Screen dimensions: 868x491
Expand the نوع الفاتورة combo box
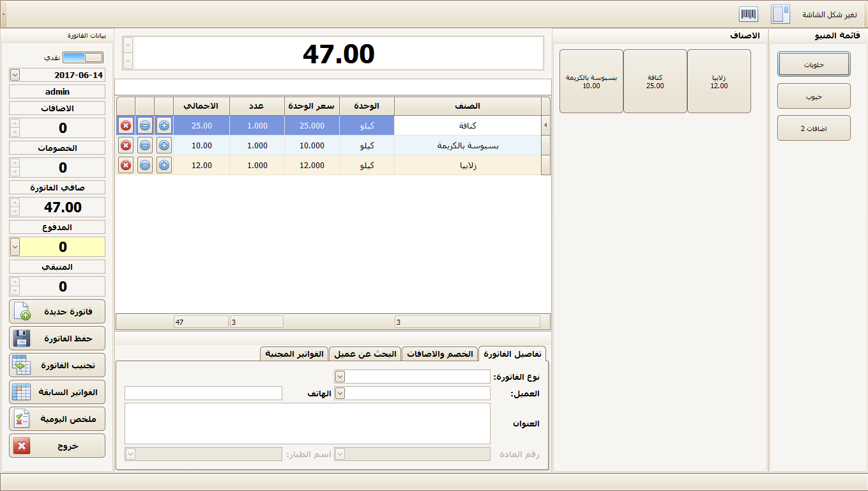click(x=340, y=376)
